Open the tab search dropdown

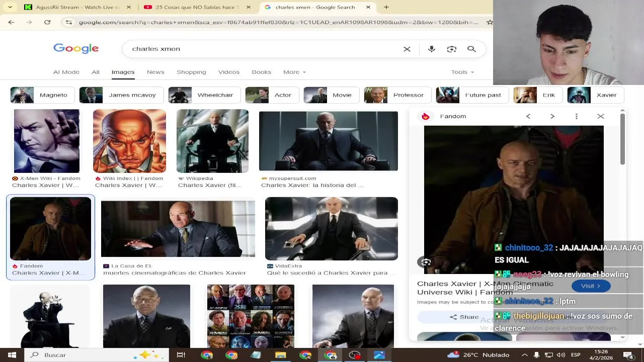coord(10,7)
